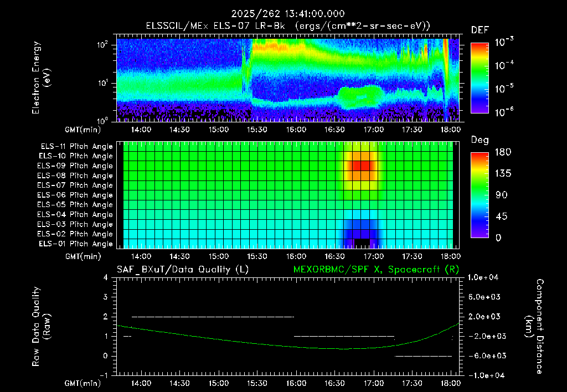
Task: Click the ELS-06 Pitch Angle label
Action: [x=75, y=195]
